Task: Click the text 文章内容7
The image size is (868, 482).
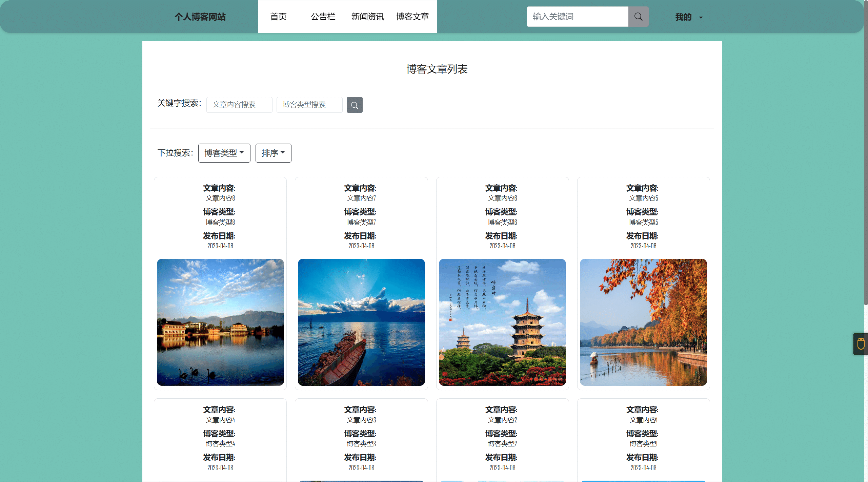Action: pos(361,198)
